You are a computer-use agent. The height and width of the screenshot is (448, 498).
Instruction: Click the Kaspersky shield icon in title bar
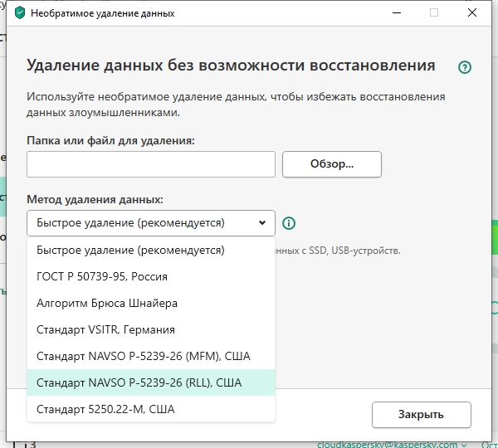pos(20,13)
